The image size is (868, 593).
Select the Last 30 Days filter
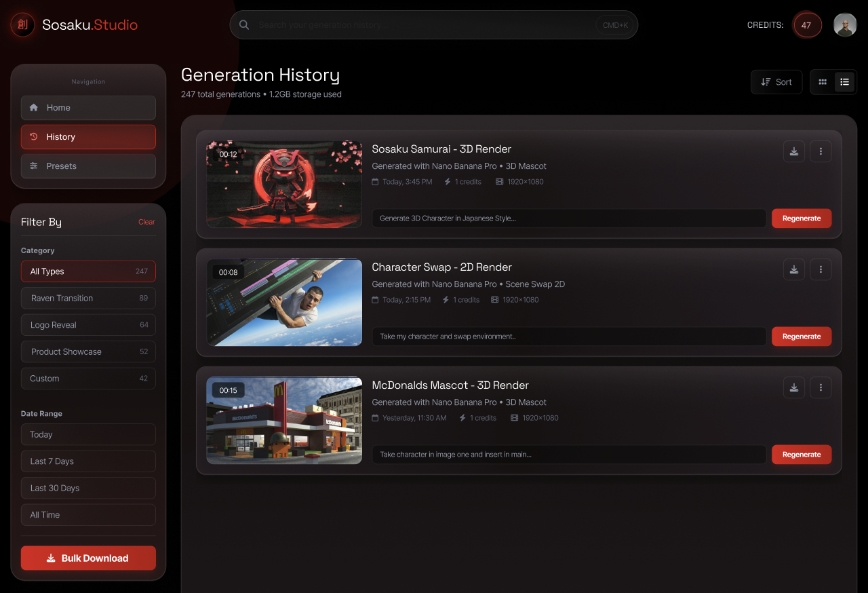88,488
